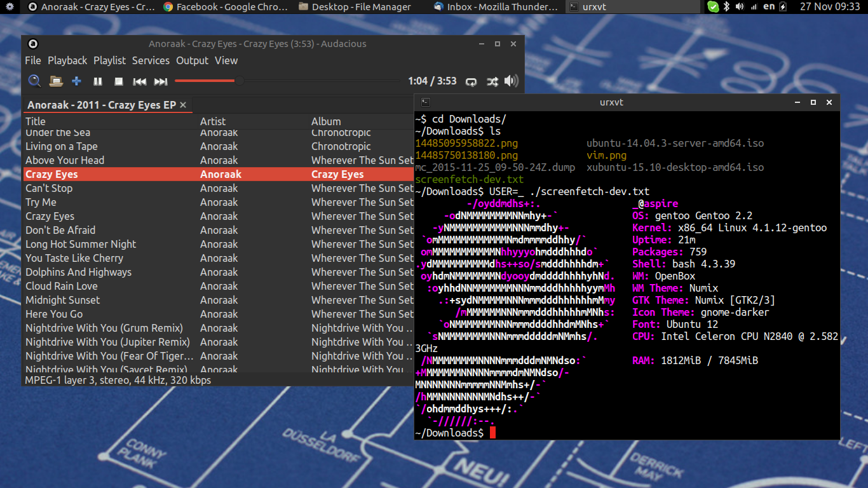This screenshot has width=868, height=488.
Task: Click the terminal icon in urxvt title bar
Action: coord(426,102)
